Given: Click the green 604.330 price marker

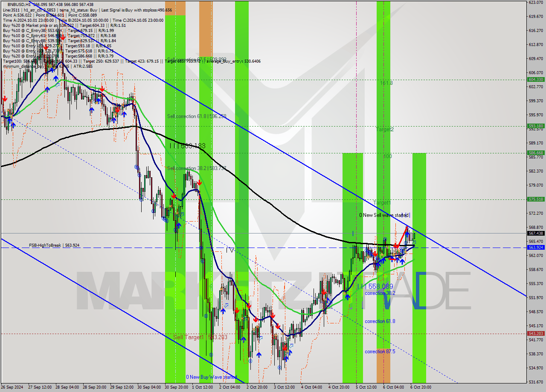Looking at the screenshot, I should pyautogui.click(x=536, y=80).
